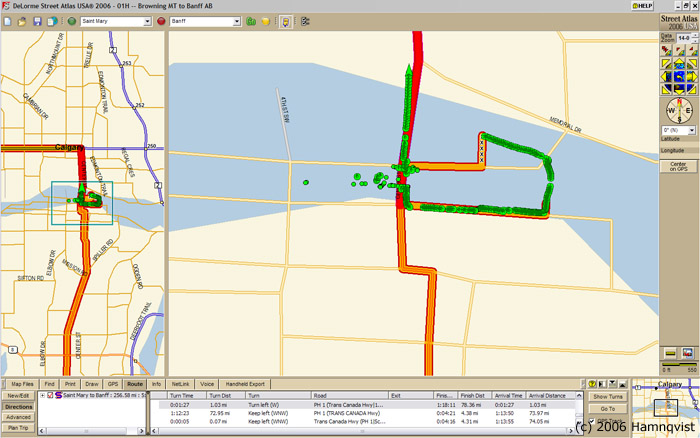
Task: Click the compass rose control
Action: pos(679,110)
